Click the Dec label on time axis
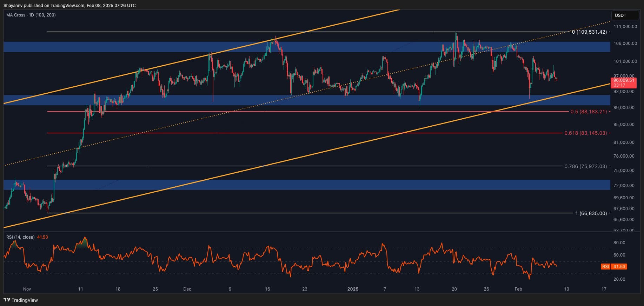The height and width of the screenshot is (306, 644). click(x=187, y=289)
